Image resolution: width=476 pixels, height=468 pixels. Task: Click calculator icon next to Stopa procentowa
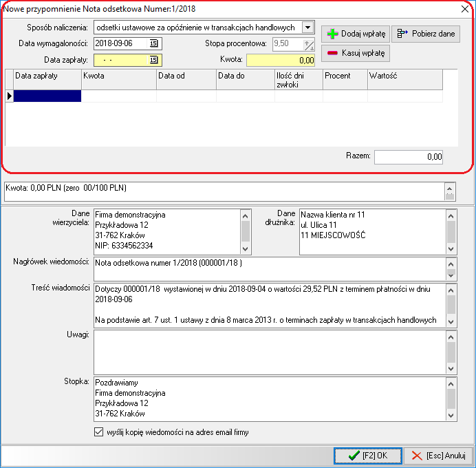(x=309, y=44)
